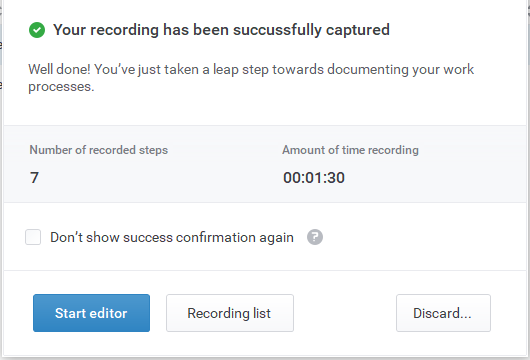530x360 pixels.
Task: Select the 00:01:30 recording duration
Action: pos(314,178)
